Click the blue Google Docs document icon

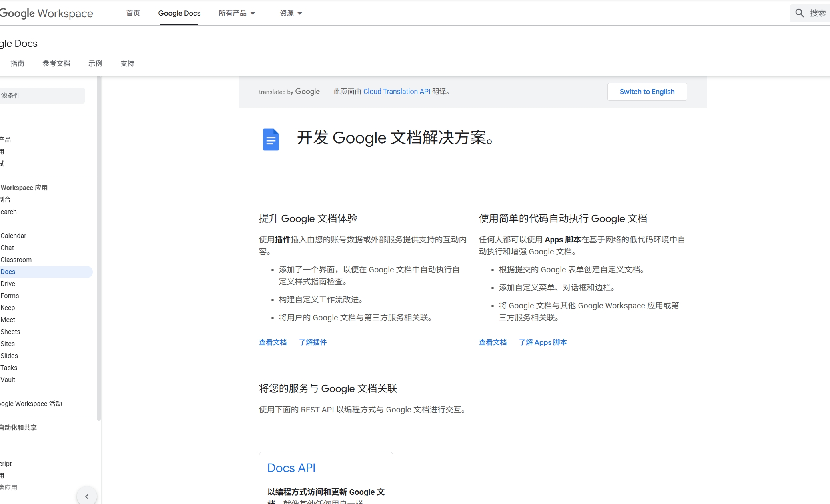pyautogui.click(x=271, y=139)
